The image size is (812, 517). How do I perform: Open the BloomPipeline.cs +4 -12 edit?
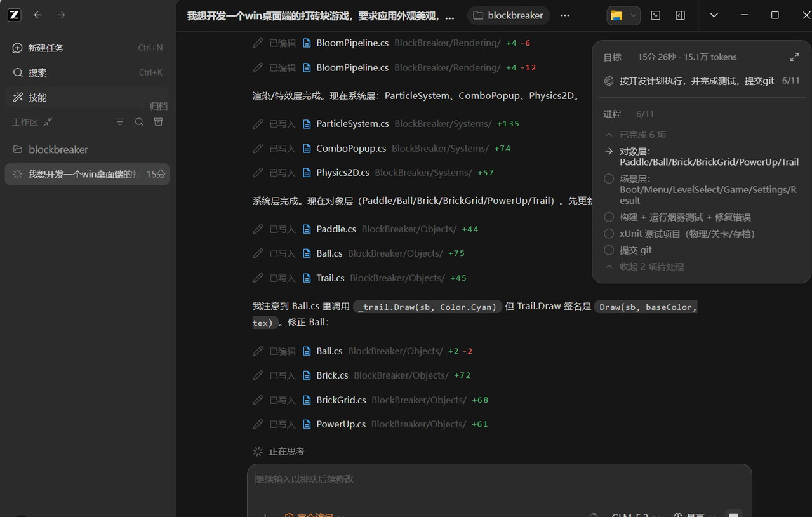(352, 67)
